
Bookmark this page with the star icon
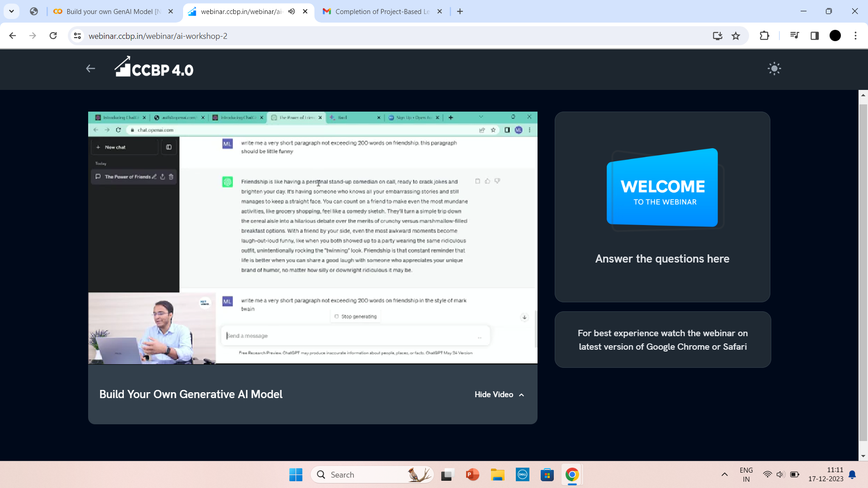tap(736, 36)
